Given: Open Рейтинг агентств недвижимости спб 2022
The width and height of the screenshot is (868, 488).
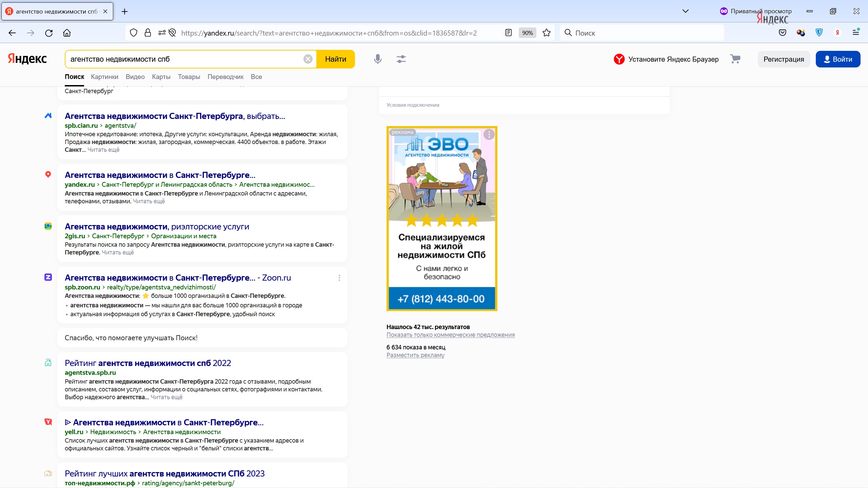Looking at the screenshot, I should [148, 363].
